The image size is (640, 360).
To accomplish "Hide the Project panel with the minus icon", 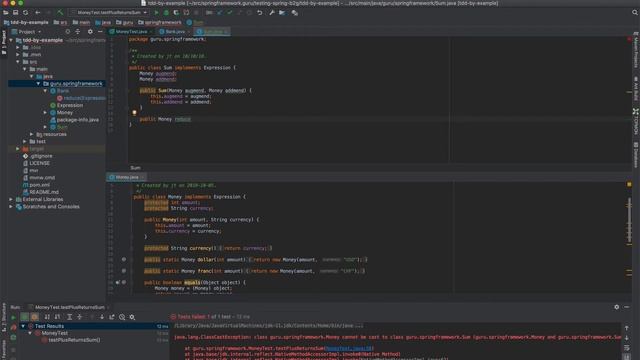I will 100,31.
